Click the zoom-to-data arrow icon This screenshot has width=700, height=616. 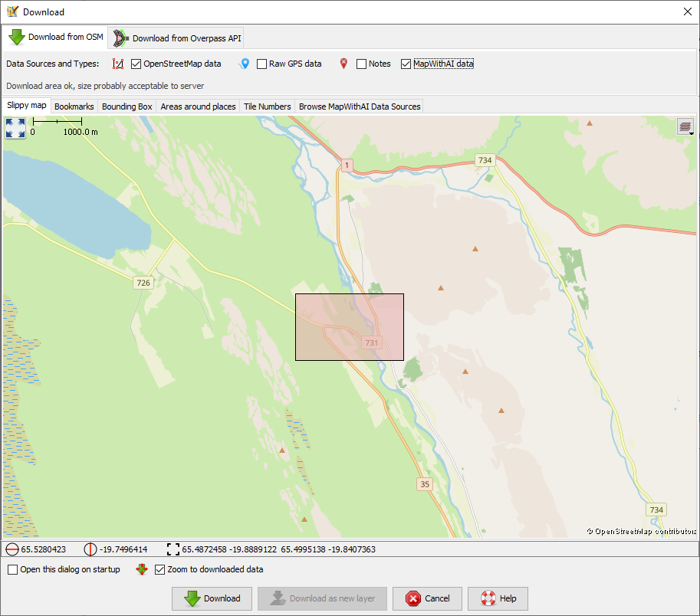click(141, 570)
